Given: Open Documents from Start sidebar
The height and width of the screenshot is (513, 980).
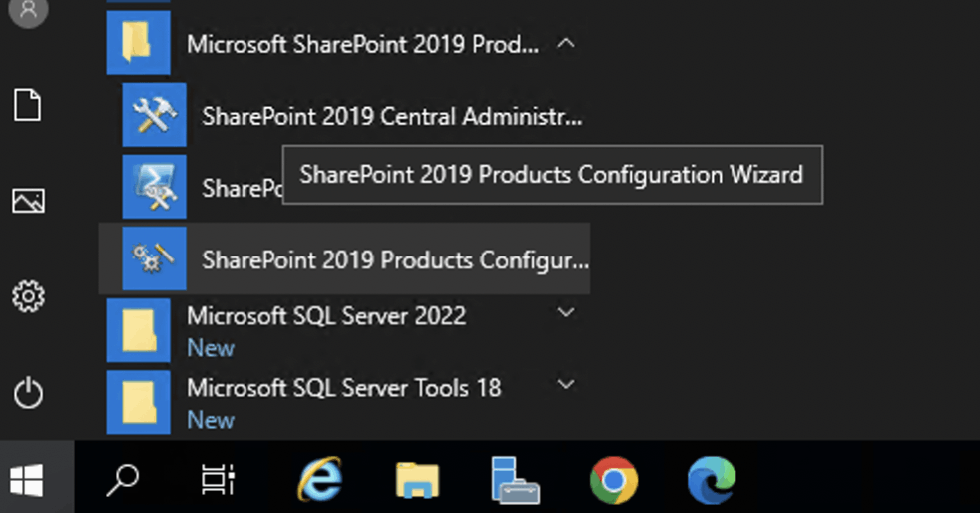Looking at the screenshot, I should pyautogui.click(x=28, y=104).
